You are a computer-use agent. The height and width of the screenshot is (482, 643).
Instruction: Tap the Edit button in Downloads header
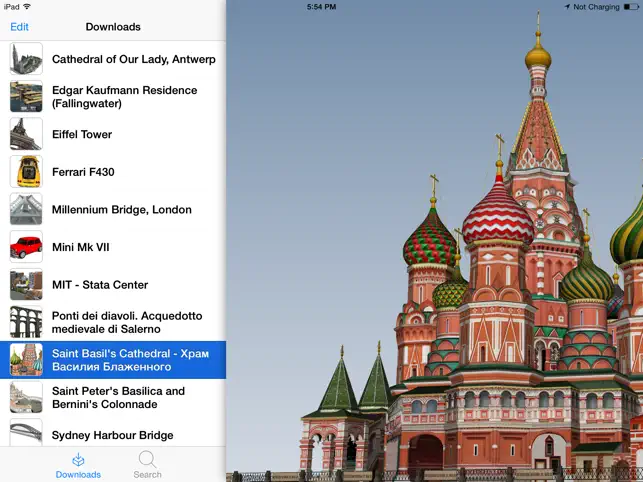tap(19, 27)
